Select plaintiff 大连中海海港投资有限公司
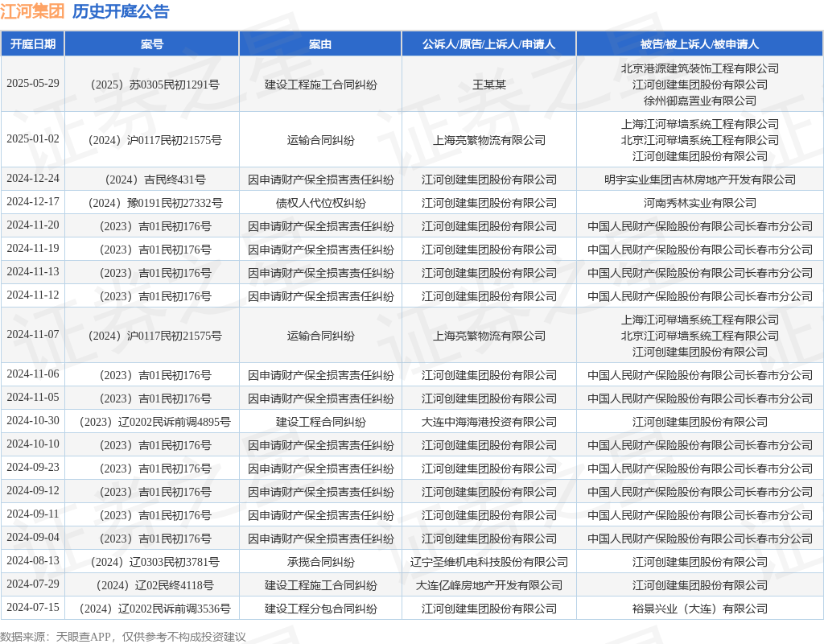Image resolution: width=824 pixels, height=644 pixels. tap(488, 422)
